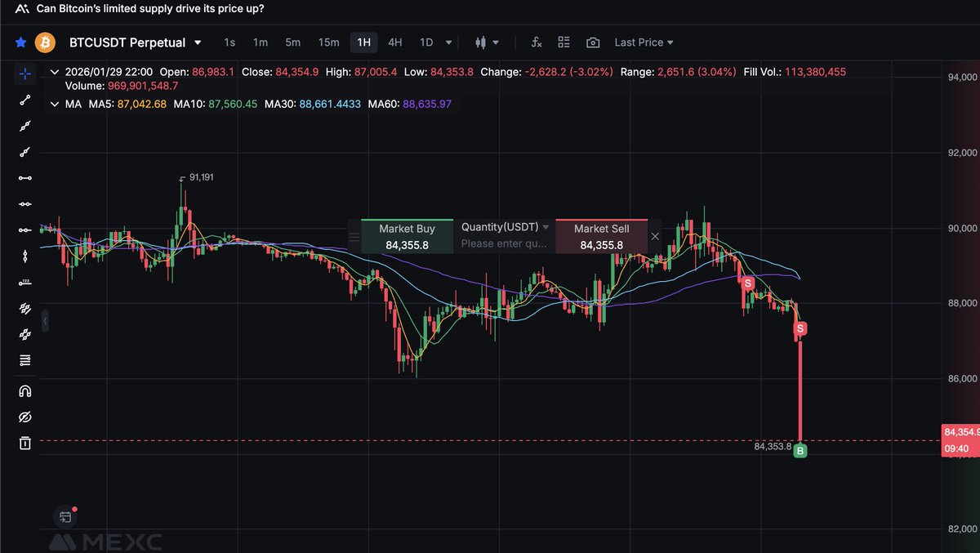Click the indicators fx icon
The width and height of the screenshot is (980, 553).
536,42
